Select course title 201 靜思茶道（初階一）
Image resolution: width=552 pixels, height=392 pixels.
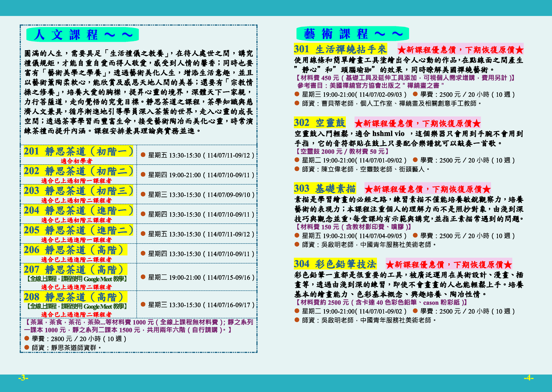click(78, 151)
